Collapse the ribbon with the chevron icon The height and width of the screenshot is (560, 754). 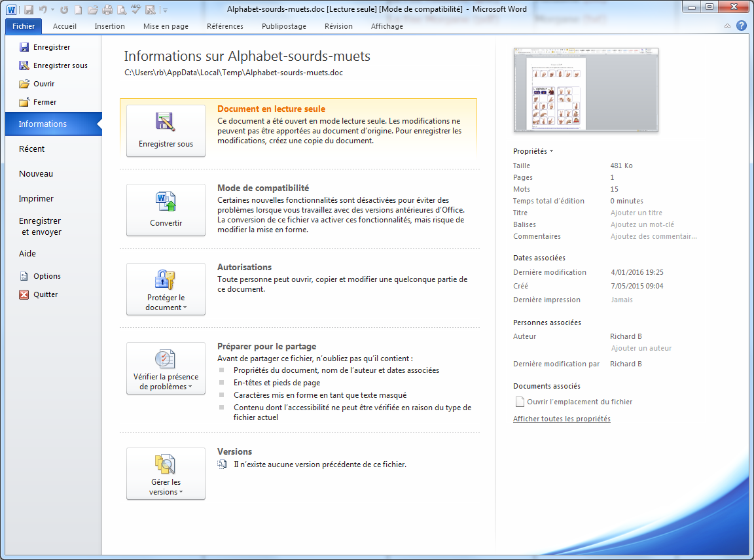coord(728,26)
